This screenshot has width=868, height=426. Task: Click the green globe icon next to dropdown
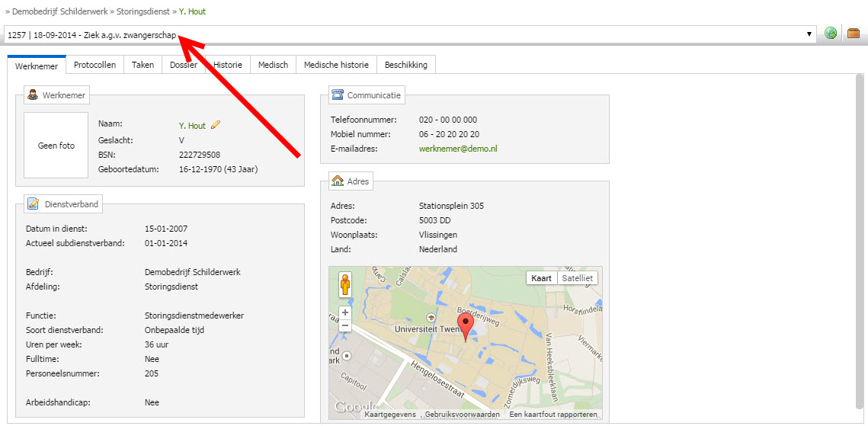(x=831, y=34)
